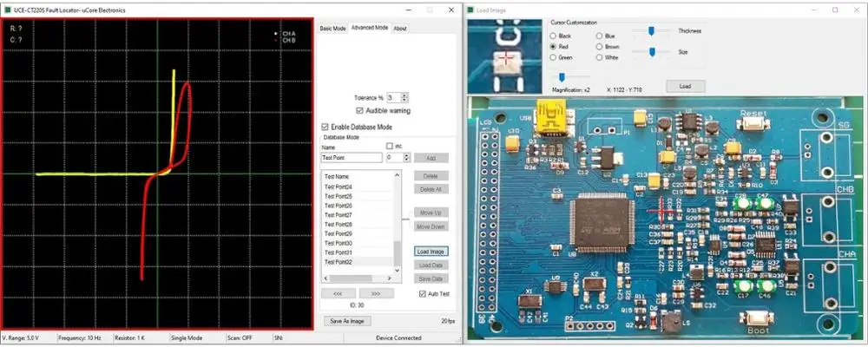868x347 pixels.
Task: Click the Load Data button
Action: pyautogui.click(x=431, y=265)
